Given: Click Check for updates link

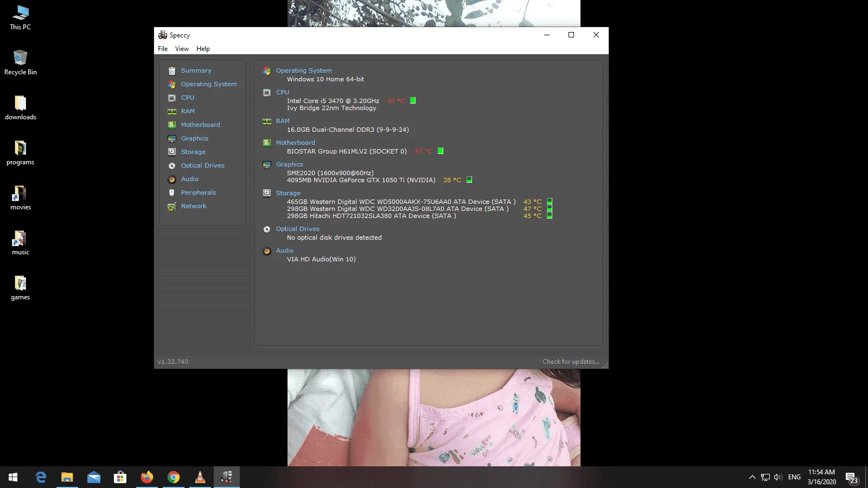Looking at the screenshot, I should [x=571, y=362].
